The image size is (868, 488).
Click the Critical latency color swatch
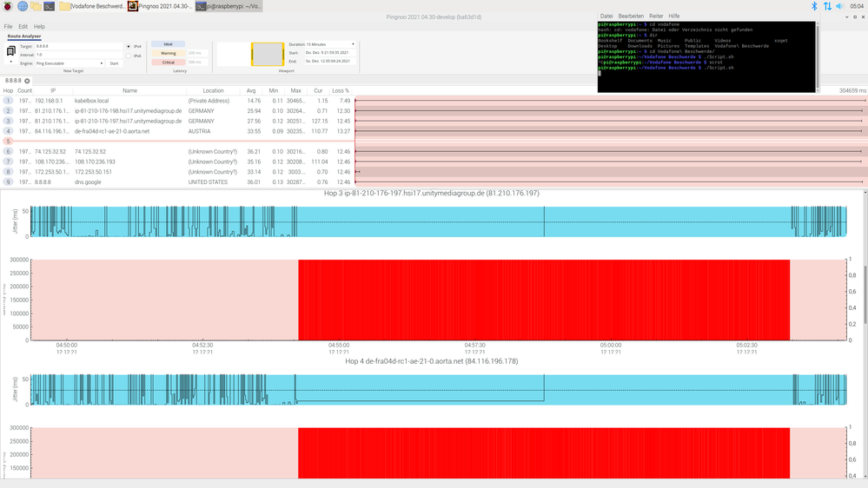tap(168, 62)
